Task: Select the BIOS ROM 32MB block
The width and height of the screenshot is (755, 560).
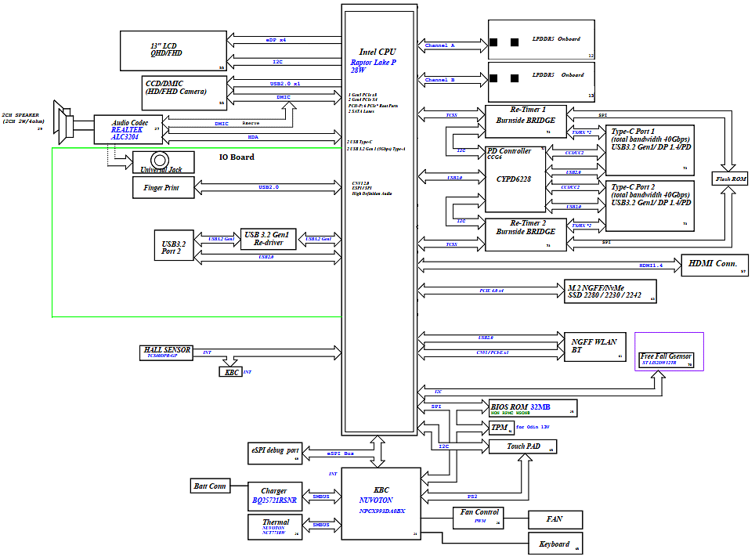Action: click(x=533, y=408)
